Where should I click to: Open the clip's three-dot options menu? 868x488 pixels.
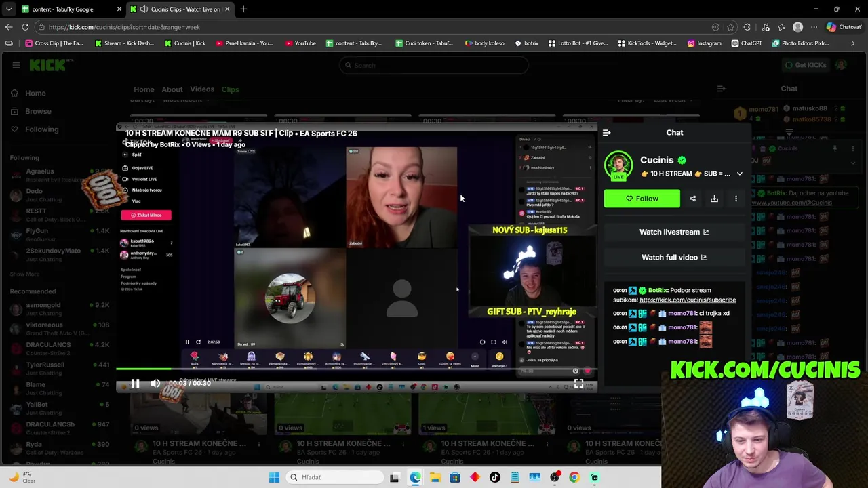tap(736, 199)
